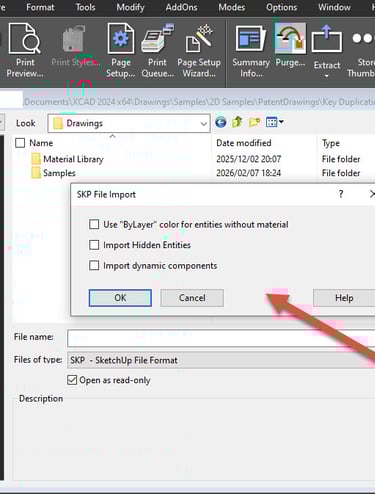375x494 pixels.
Task: Enable Use ByLayer color for entities without material
Action: 94,224
